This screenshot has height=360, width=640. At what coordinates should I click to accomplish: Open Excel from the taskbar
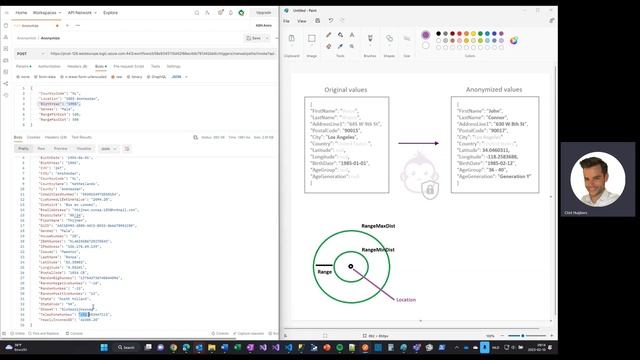click(237, 347)
